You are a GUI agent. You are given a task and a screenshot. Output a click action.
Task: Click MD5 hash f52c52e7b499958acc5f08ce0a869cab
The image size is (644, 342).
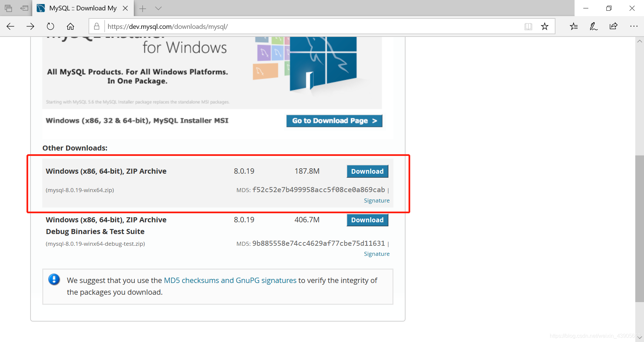click(319, 190)
